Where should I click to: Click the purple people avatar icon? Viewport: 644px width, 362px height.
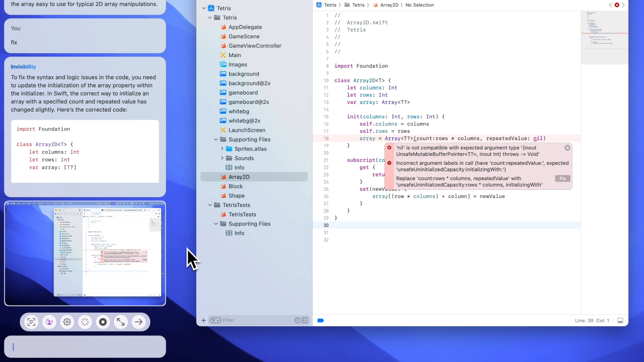[49, 322]
